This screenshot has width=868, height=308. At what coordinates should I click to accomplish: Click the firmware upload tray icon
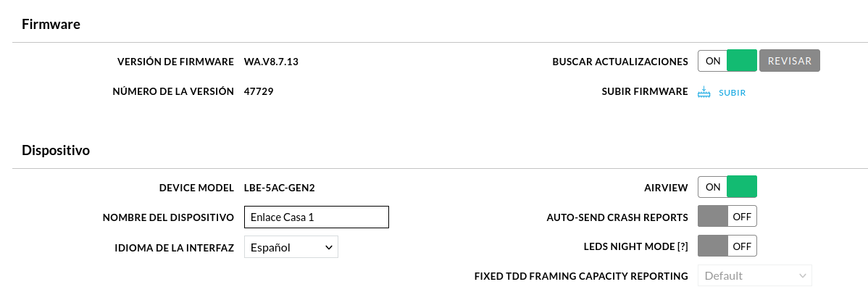[x=704, y=92]
